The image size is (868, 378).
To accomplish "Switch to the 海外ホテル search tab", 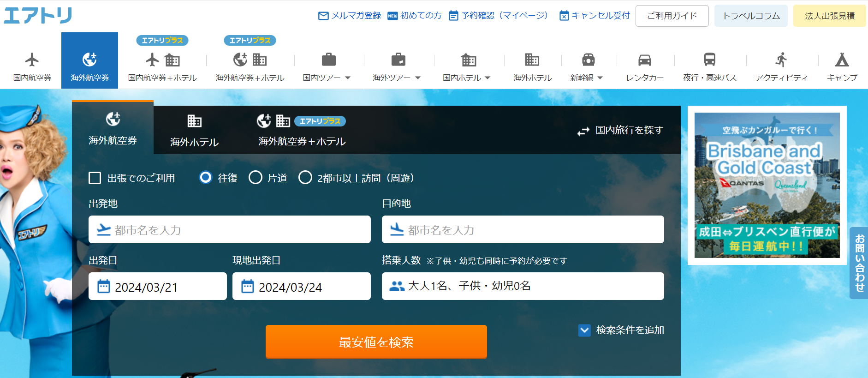I will click(x=194, y=130).
